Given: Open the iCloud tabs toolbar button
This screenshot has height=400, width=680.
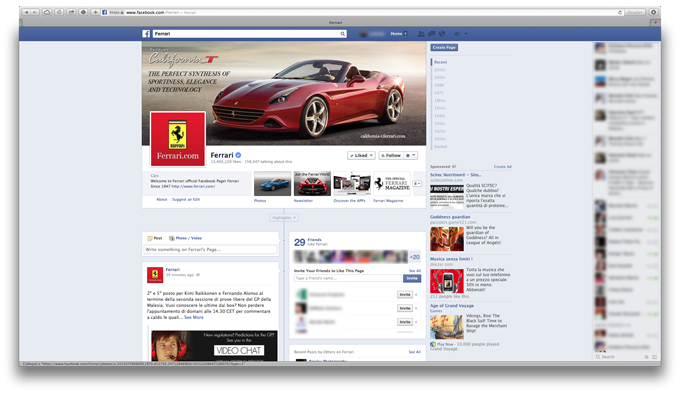Looking at the screenshot, I should coord(47,12).
